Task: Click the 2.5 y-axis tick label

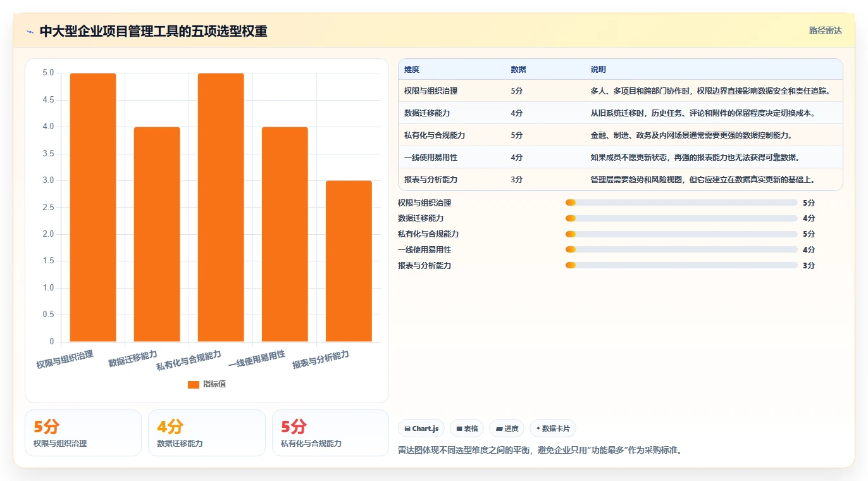Action: (x=48, y=208)
